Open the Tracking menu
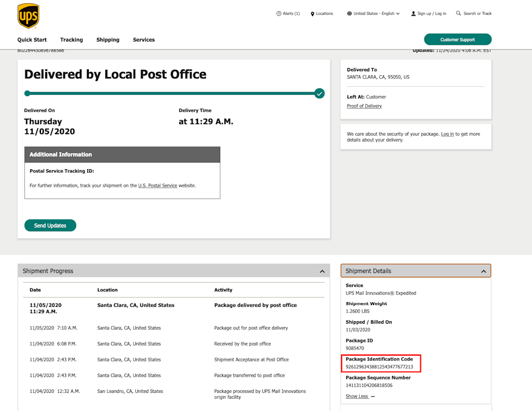This screenshot has height=411, width=532. coord(72,40)
